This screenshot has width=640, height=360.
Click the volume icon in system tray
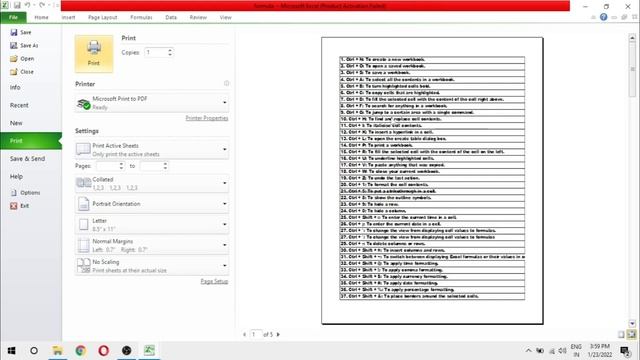click(562, 351)
